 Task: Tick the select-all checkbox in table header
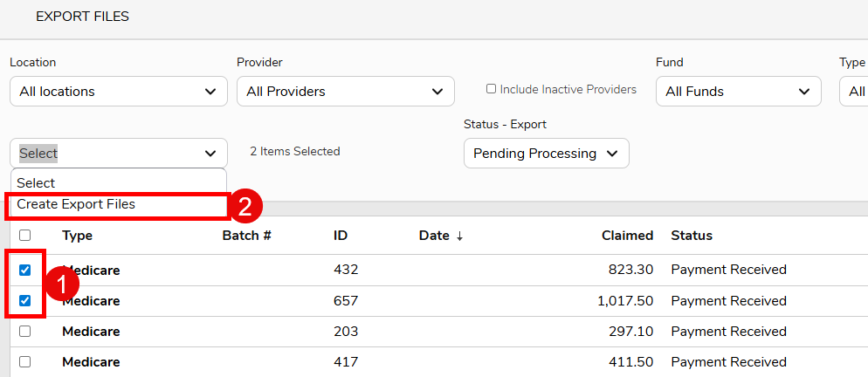pyautogui.click(x=24, y=236)
